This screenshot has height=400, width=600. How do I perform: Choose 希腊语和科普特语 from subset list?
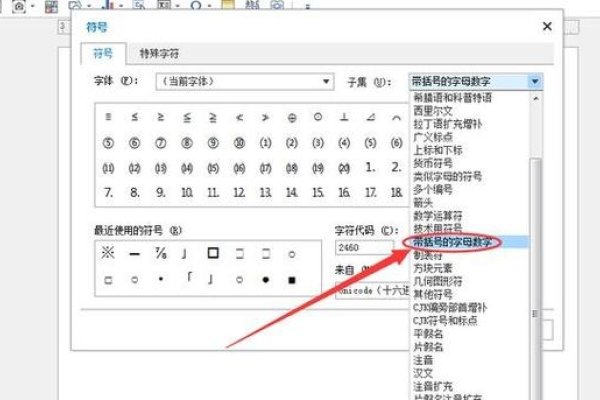[x=452, y=98]
